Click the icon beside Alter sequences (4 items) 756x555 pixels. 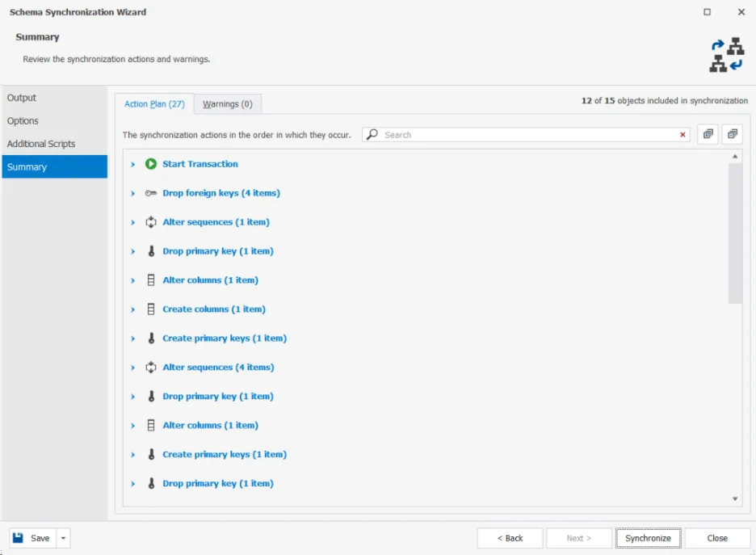[x=151, y=367]
